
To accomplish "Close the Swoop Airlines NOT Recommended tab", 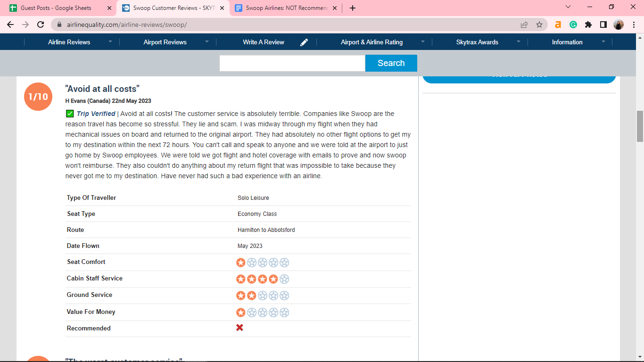I will coord(335,8).
